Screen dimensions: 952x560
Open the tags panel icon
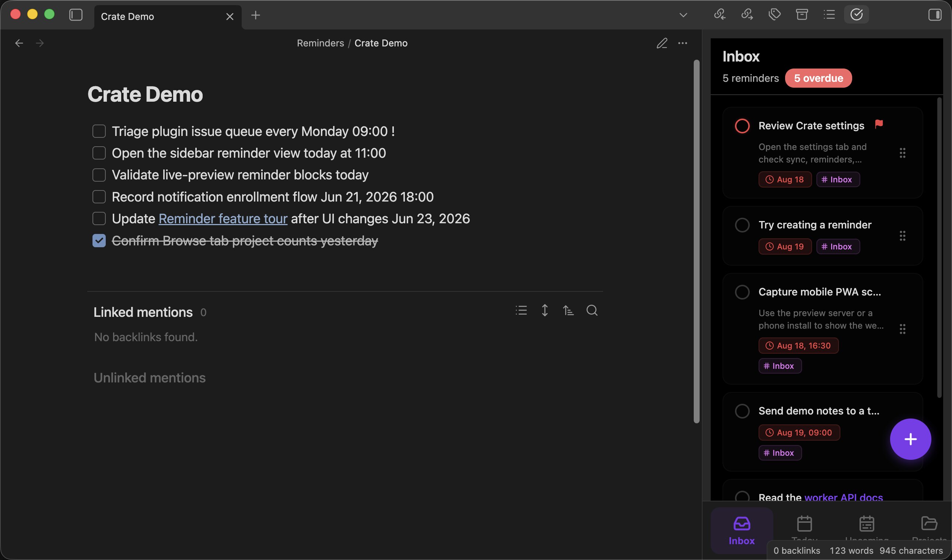coord(774,15)
